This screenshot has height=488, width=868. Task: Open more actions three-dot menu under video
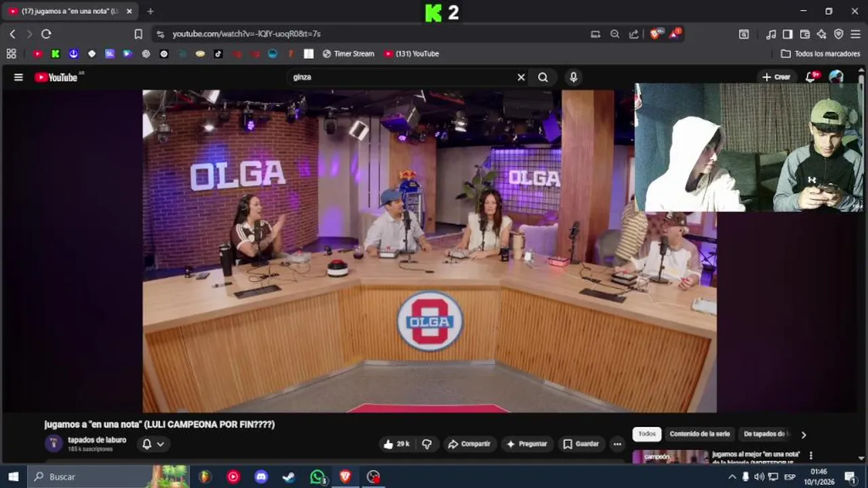(617, 444)
